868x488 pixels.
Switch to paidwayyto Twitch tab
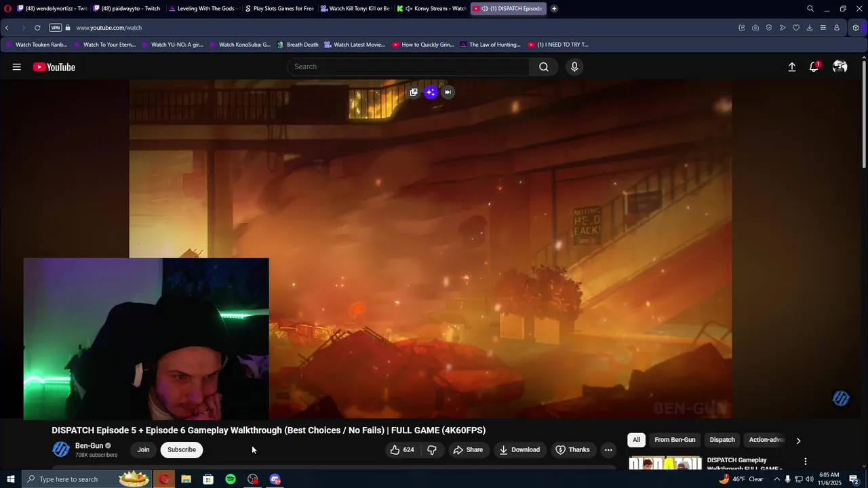tap(128, 9)
